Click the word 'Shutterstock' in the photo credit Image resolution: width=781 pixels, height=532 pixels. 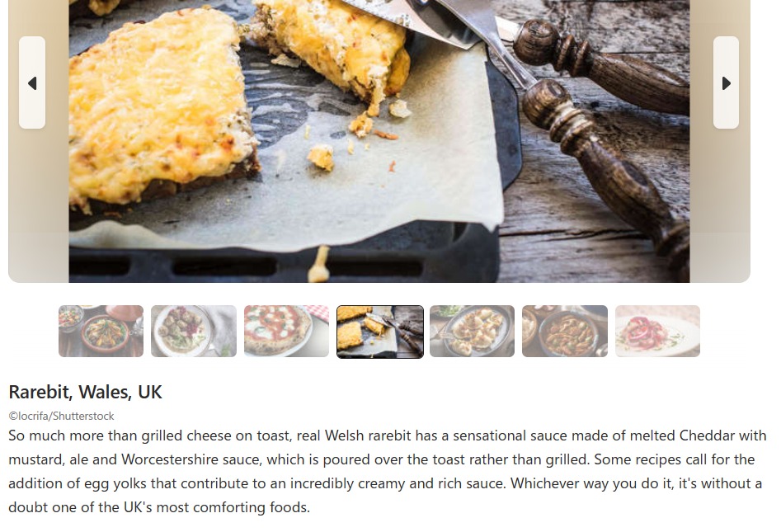pyautogui.click(x=83, y=416)
